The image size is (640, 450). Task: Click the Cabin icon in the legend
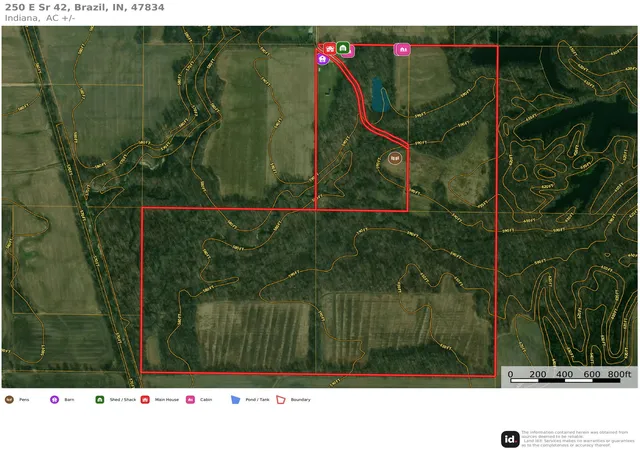190,399
